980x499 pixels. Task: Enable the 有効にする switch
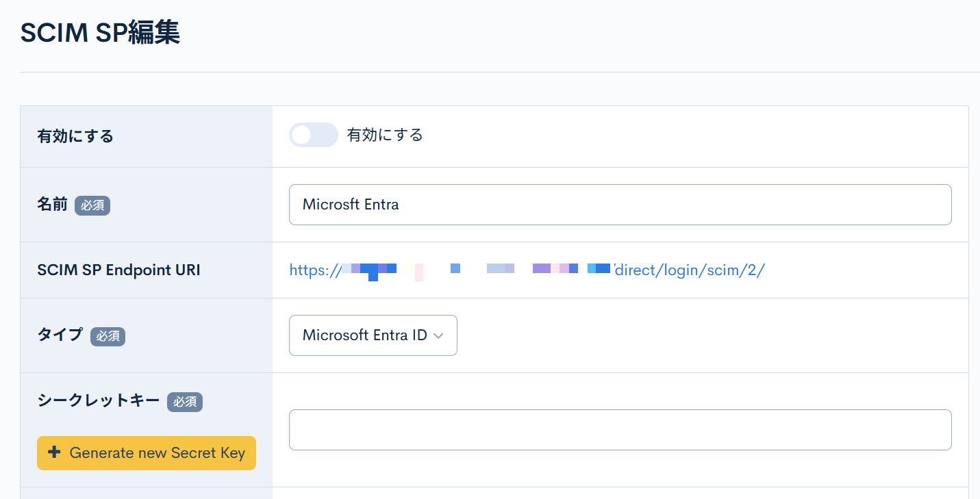tap(313, 135)
